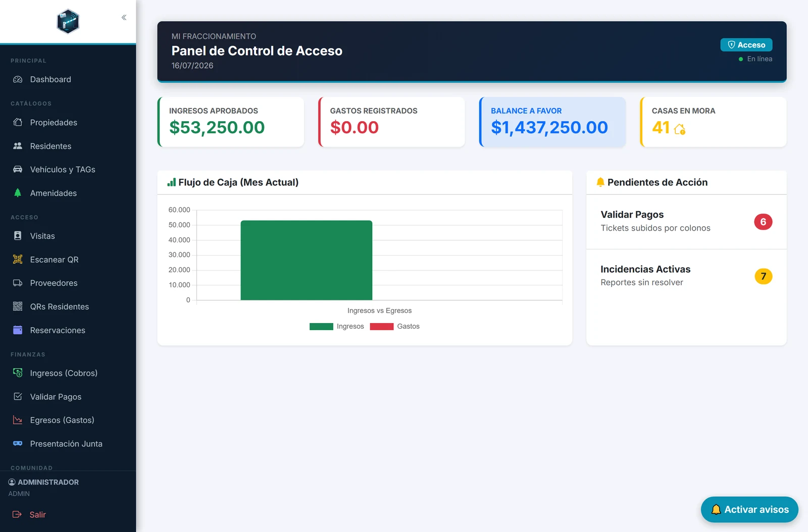Collapse the sidebar with double-chevron icon
This screenshot has height=532, width=808.
pyautogui.click(x=124, y=18)
